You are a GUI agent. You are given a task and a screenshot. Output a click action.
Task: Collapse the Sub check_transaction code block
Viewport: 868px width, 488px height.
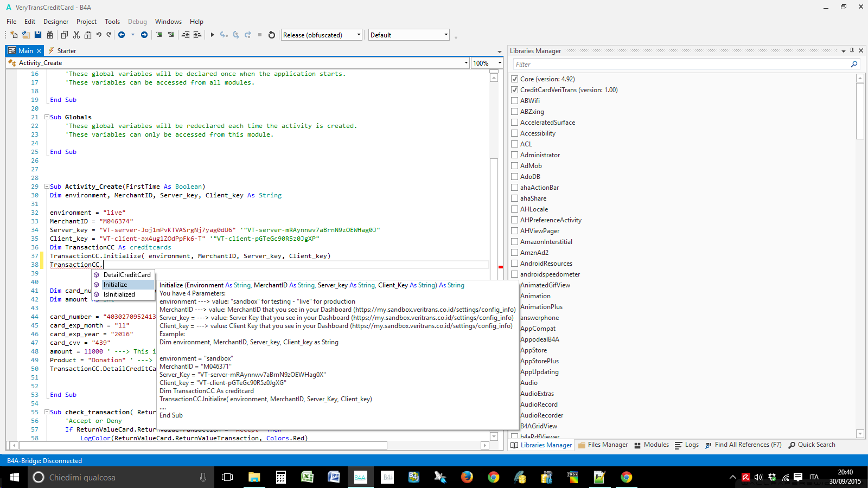tap(47, 412)
